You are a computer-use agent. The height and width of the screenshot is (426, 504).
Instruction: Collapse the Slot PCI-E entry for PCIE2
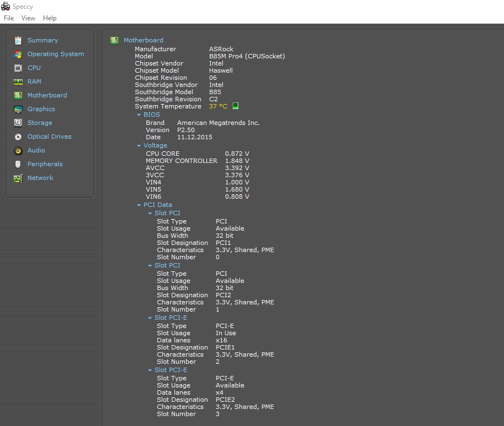pos(150,370)
